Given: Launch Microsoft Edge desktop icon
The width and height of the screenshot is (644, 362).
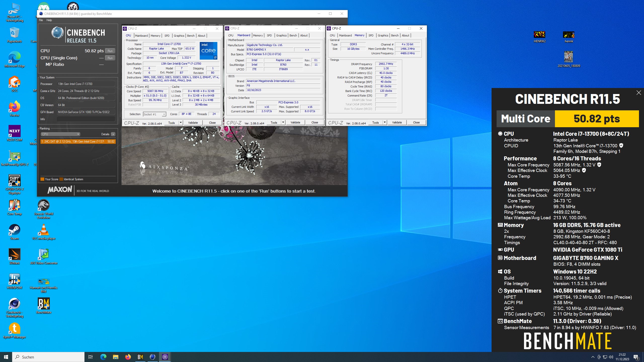Looking at the screenshot, I should 14,60.
